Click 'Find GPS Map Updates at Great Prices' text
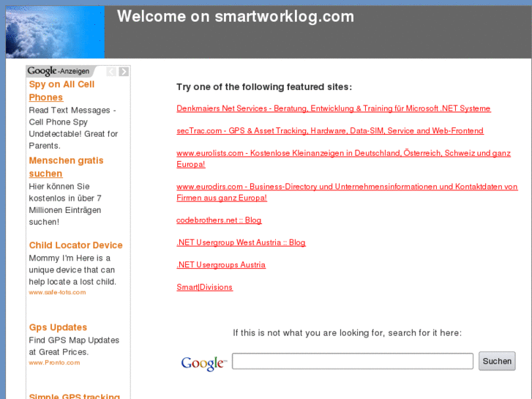The height and width of the screenshot is (399, 532). click(74, 346)
